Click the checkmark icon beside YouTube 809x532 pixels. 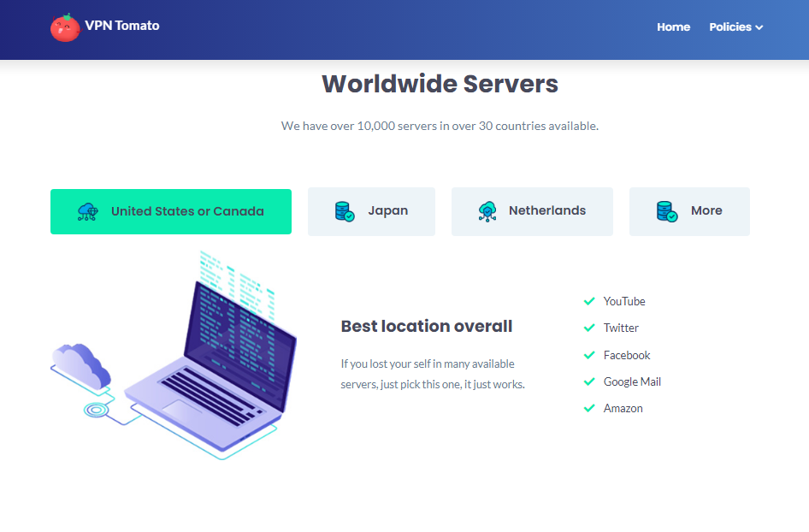pyautogui.click(x=589, y=301)
